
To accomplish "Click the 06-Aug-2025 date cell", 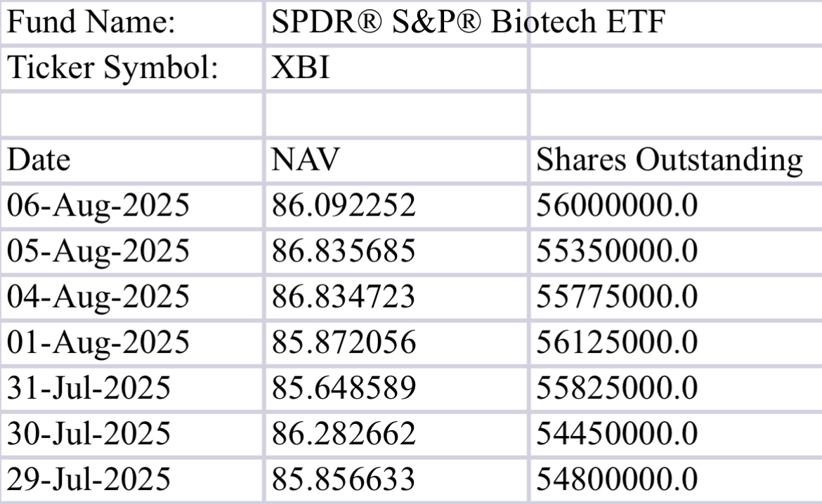I will [x=131, y=206].
